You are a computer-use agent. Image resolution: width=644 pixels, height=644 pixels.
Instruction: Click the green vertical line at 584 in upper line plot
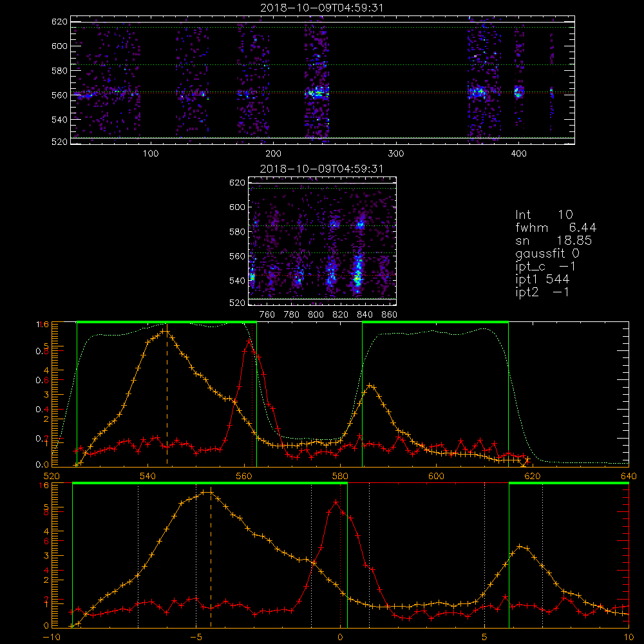coord(362,394)
